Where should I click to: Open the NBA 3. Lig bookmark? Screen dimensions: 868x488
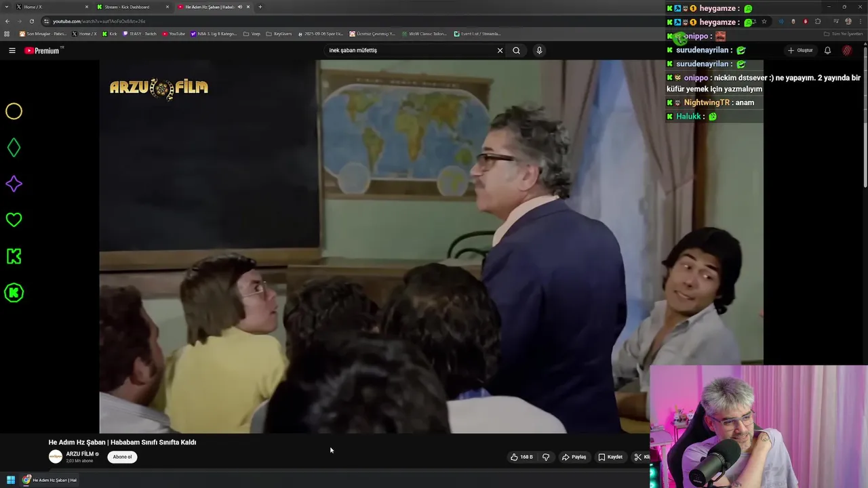coord(214,34)
